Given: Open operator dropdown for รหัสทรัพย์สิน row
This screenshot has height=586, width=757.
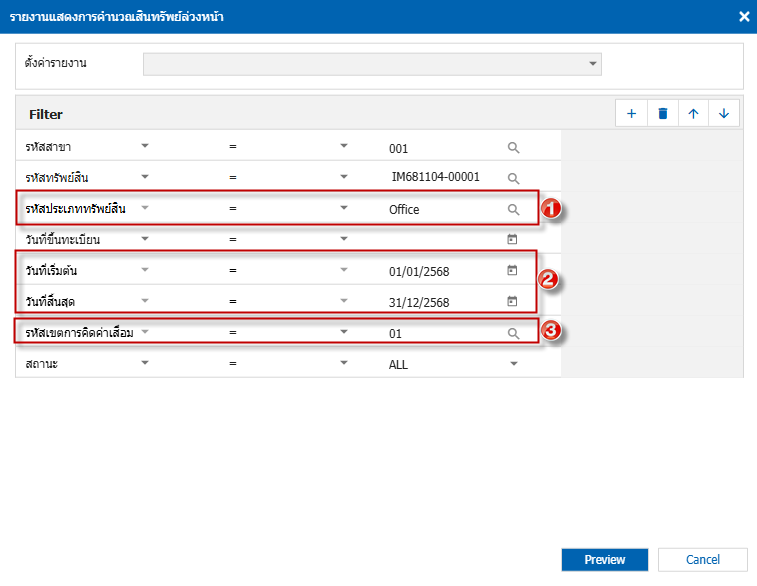Looking at the screenshot, I should click(x=343, y=177).
